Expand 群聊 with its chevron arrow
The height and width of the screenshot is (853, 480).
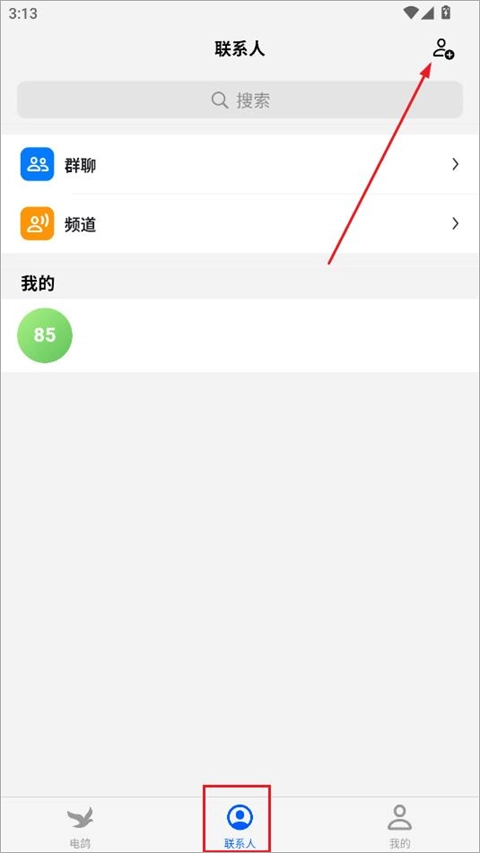click(456, 164)
